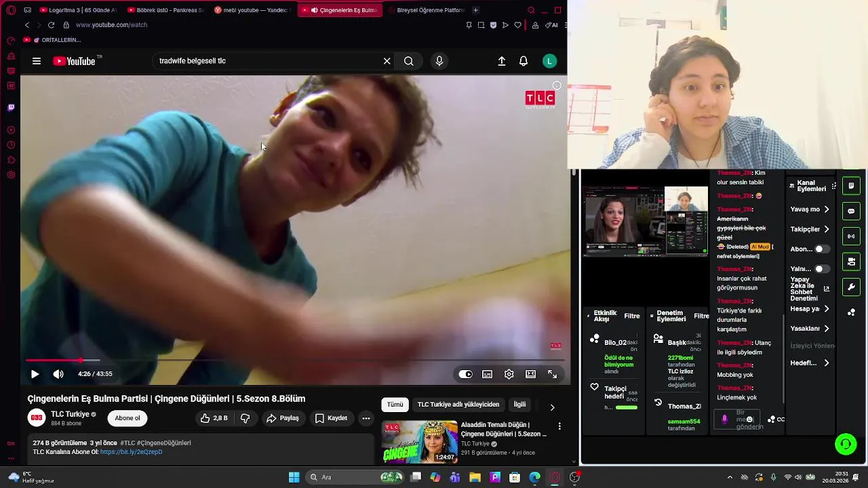868x488 pixels.
Task: Expand the Yavaş mod option
Action: tap(810, 209)
